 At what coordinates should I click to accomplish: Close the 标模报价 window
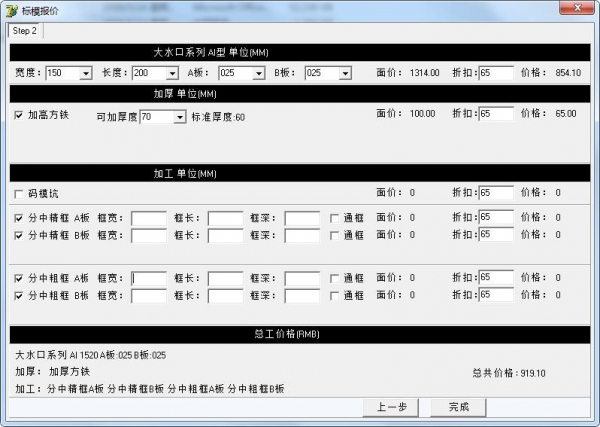[577, 8]
